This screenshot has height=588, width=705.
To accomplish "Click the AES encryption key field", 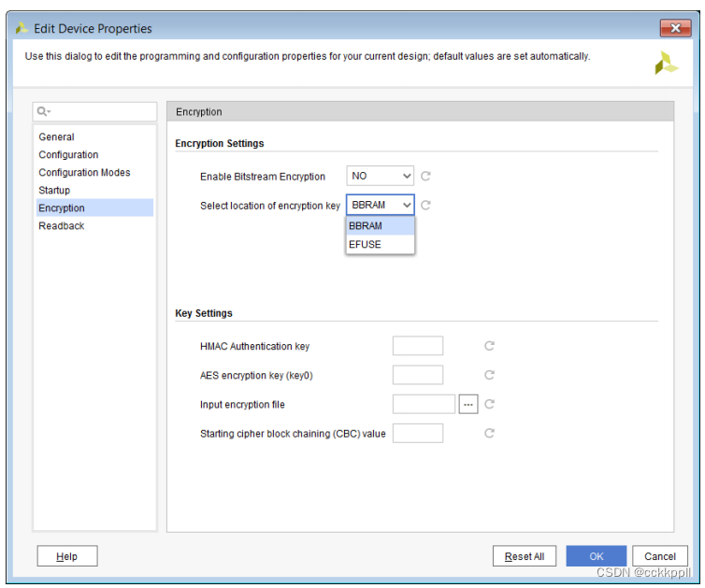I will [418, 375].
